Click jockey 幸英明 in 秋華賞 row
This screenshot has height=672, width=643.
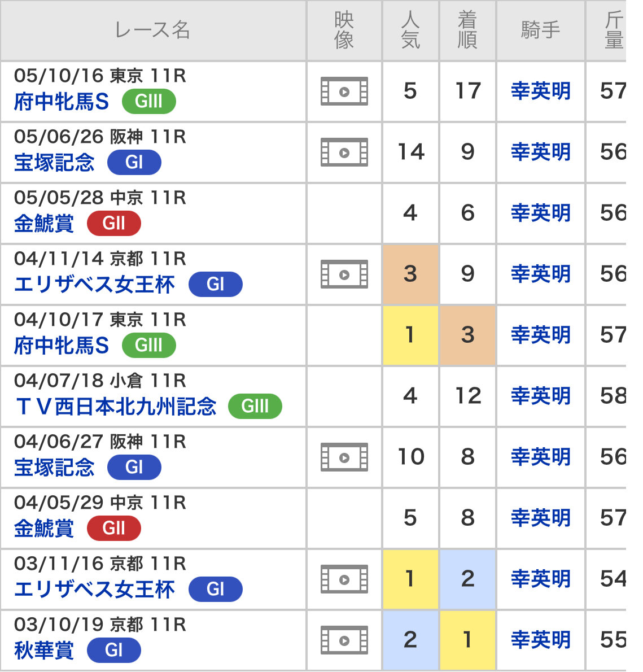540,640
